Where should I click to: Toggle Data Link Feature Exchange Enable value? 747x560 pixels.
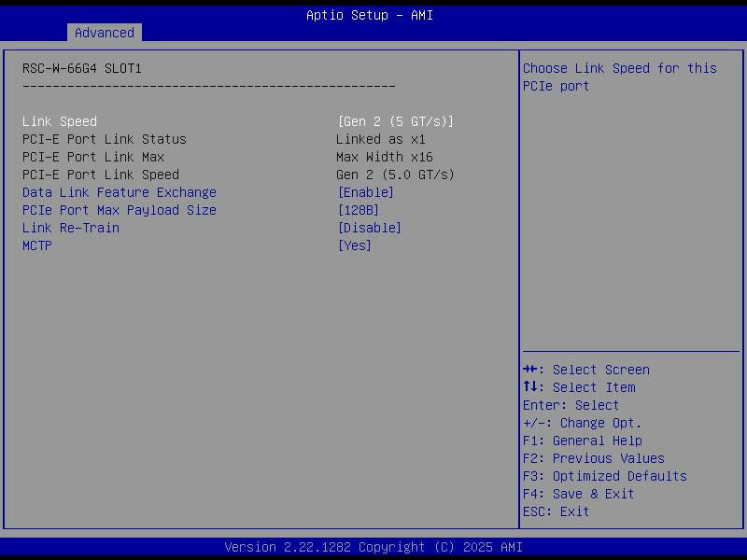[365, 192]
